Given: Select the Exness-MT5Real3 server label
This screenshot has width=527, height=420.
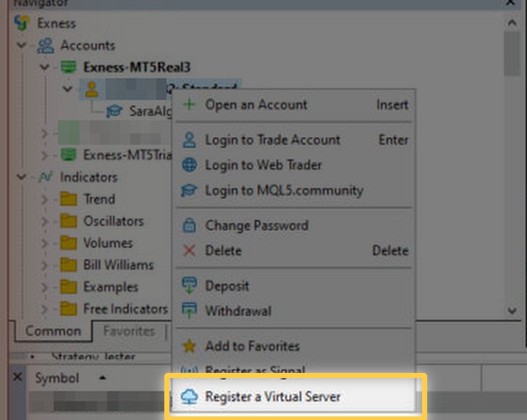Looking at the screenshot, I should (x=136, y=67).
